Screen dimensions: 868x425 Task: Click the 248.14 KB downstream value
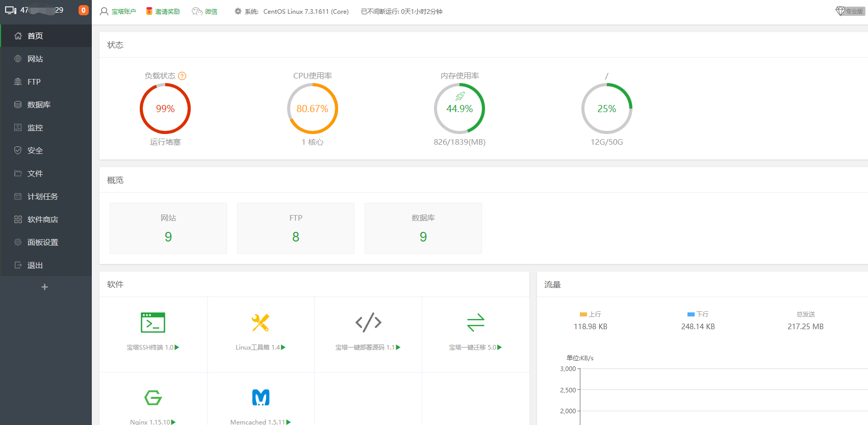(698, 327)
